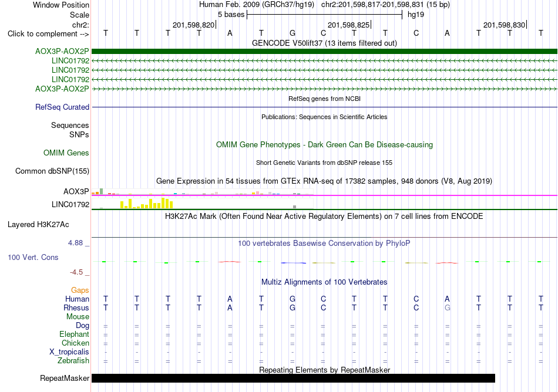Viewport: 558px width, 392px height.
Task: Click the chr2: base position label
Action: [80, 25]
